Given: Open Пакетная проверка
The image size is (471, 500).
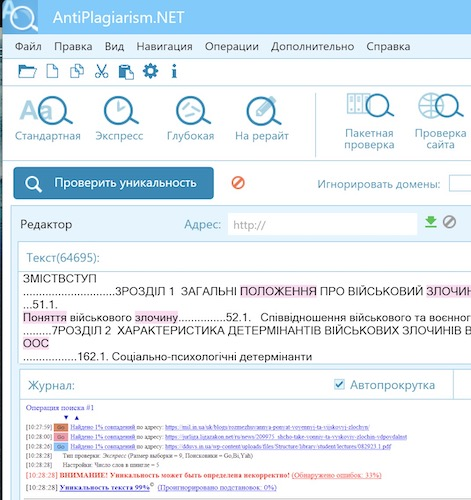Looking at the screenshot, I should [x=369, y=121].
